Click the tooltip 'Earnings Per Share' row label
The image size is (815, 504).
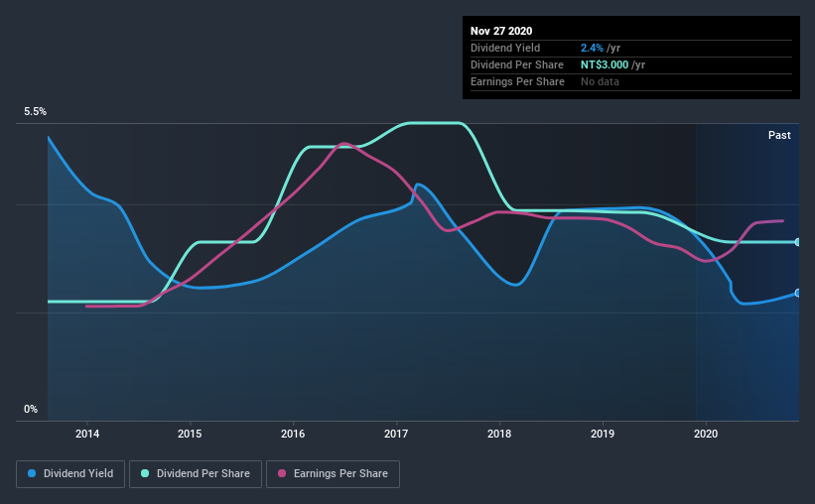pyautogui.click(x=518, y=81)
